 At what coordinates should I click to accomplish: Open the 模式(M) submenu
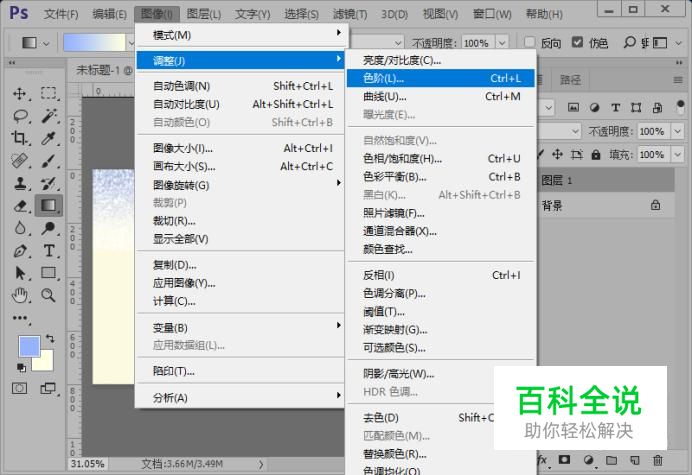241,34
